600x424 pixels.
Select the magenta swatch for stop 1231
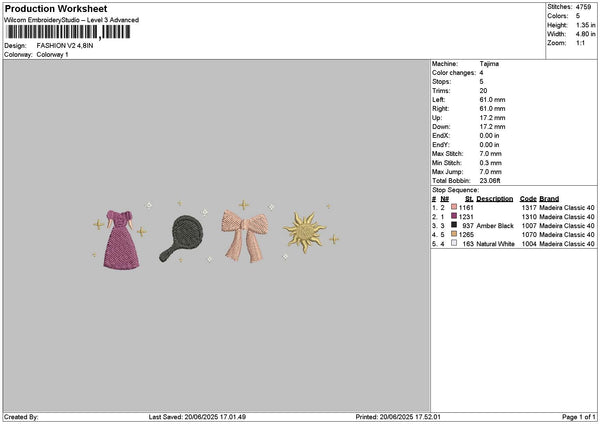[454, 217]
